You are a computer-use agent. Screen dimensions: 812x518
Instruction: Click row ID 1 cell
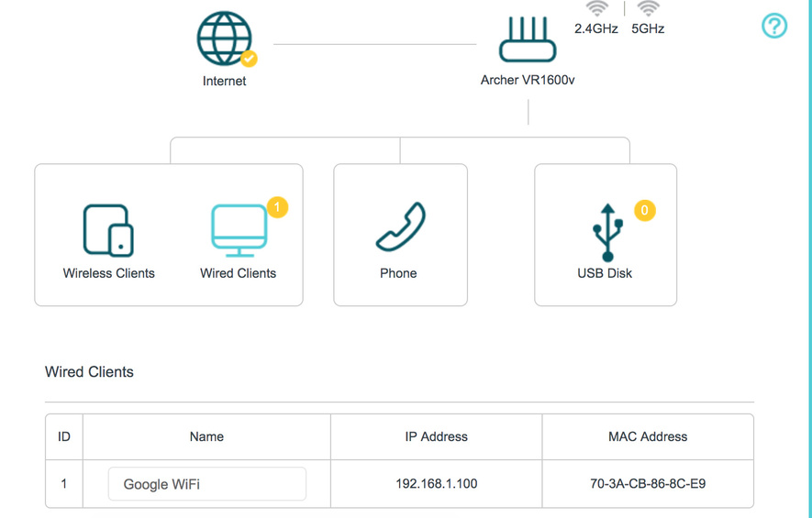(63, 484)
